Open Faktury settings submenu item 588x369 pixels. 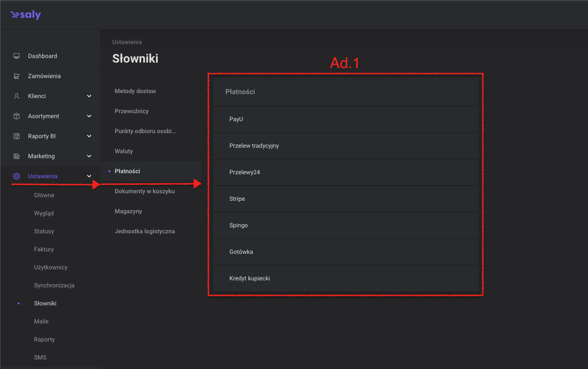[44, 249]
